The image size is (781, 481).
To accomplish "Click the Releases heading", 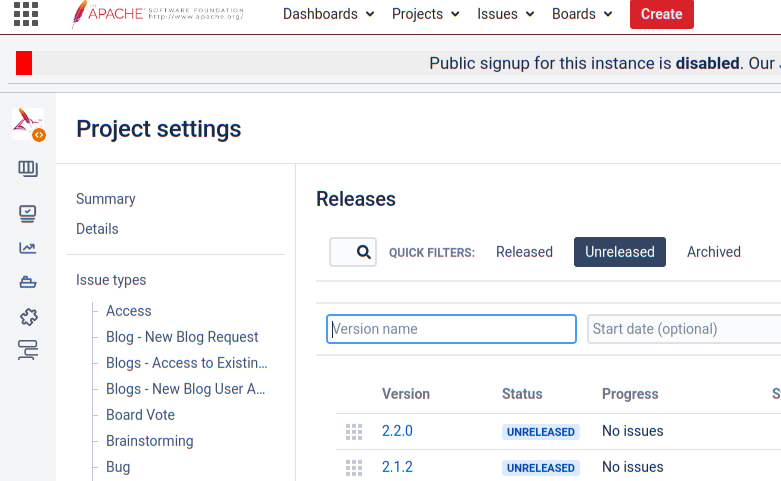I will click(356, 199).
